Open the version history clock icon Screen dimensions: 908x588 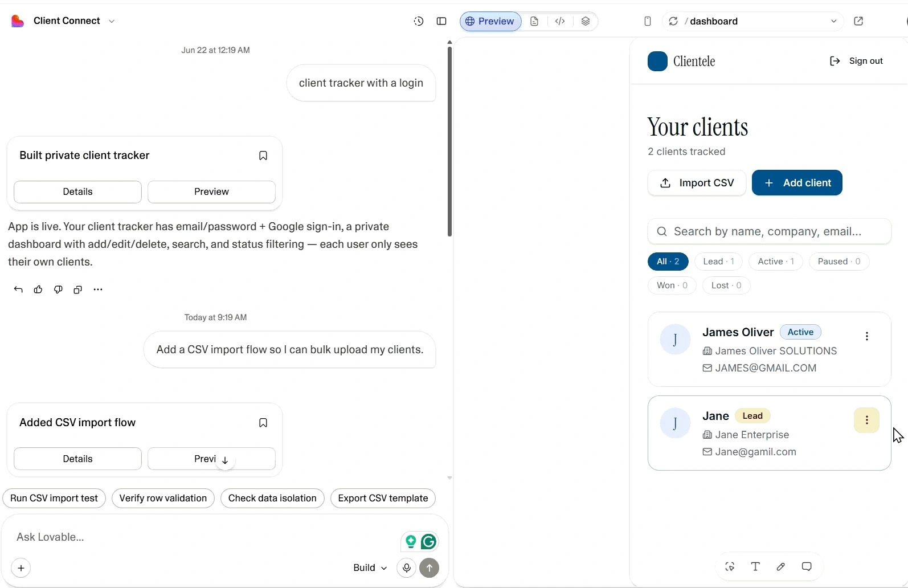(419, 21)
